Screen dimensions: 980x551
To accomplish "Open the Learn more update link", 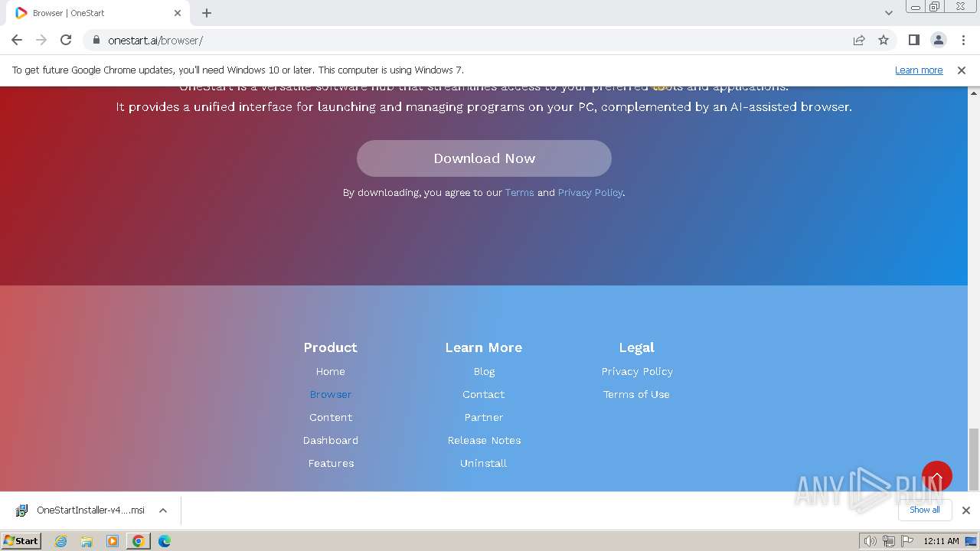I will (x=919, y=70).
